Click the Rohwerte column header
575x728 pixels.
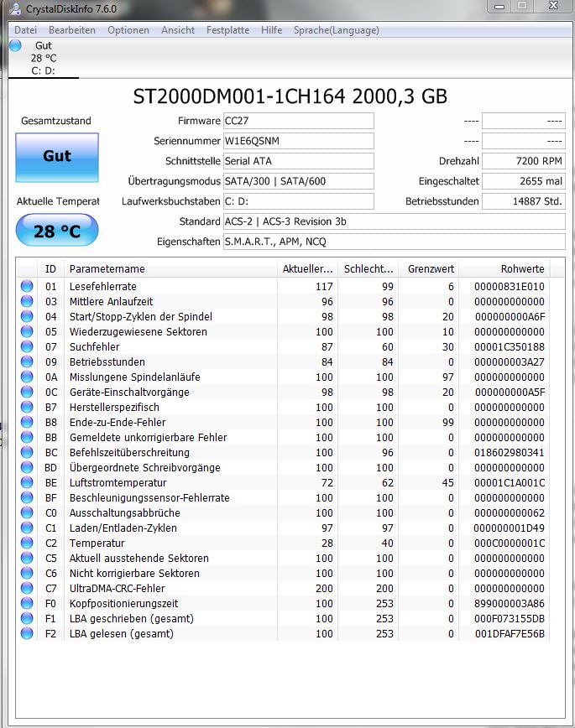point(504,269)
